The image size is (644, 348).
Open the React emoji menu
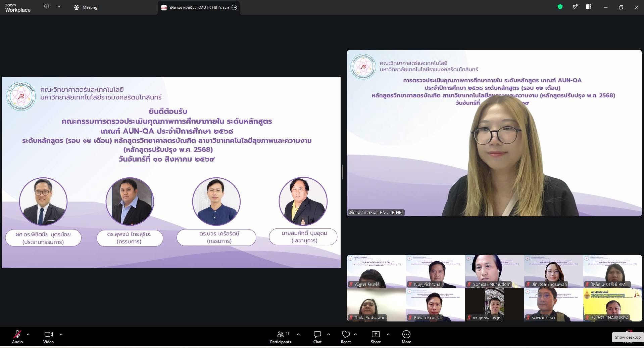tap(346, 337)
